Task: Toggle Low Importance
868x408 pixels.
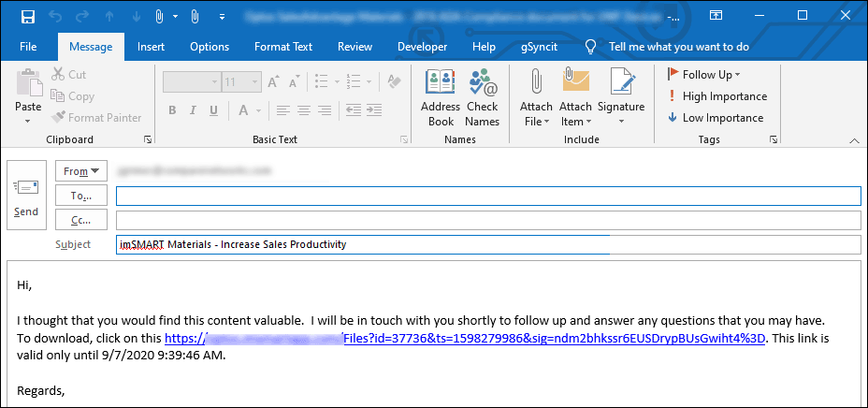Action: (716, 117)
